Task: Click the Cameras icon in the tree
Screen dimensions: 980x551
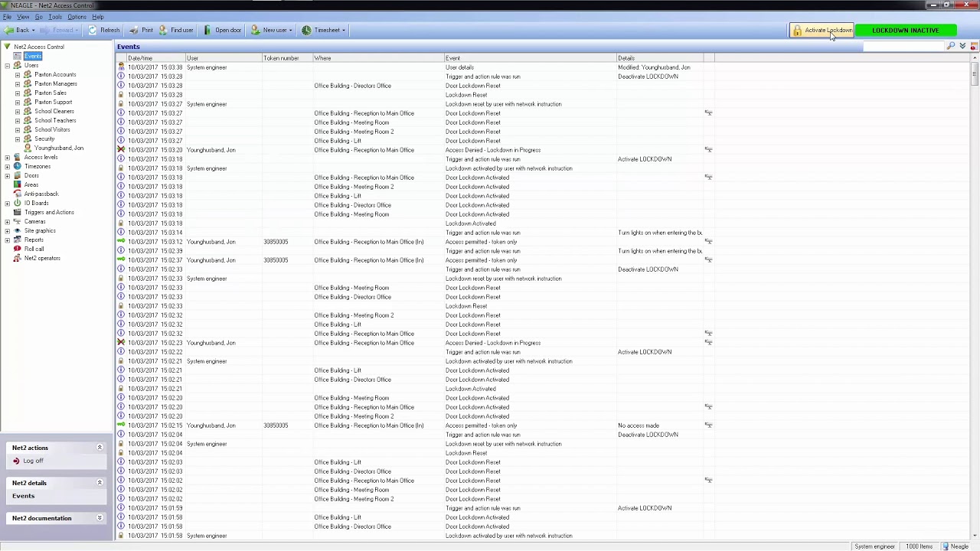Action: (17, 221)
